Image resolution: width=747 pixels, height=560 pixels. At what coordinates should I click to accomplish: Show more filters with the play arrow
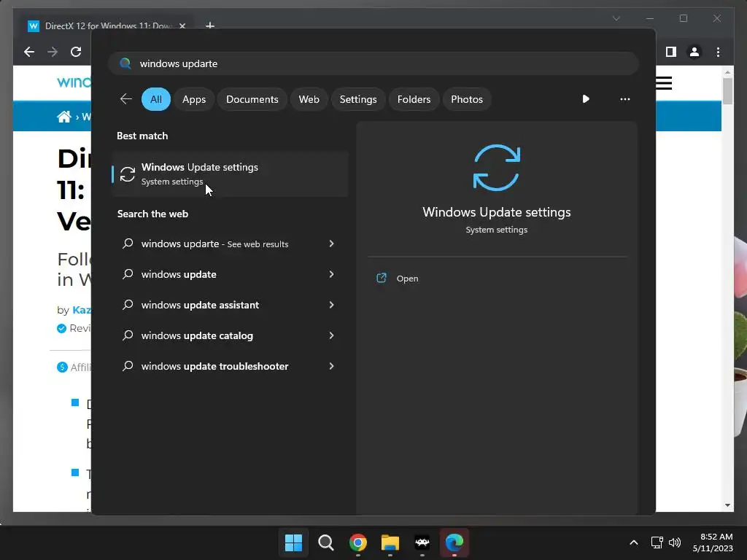[x=586, y=99]
